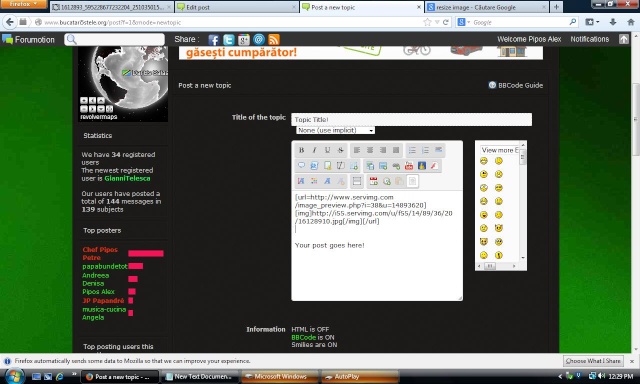640x384 pixels.
Task: Switch to the Edit post tab
Action: 237,7
